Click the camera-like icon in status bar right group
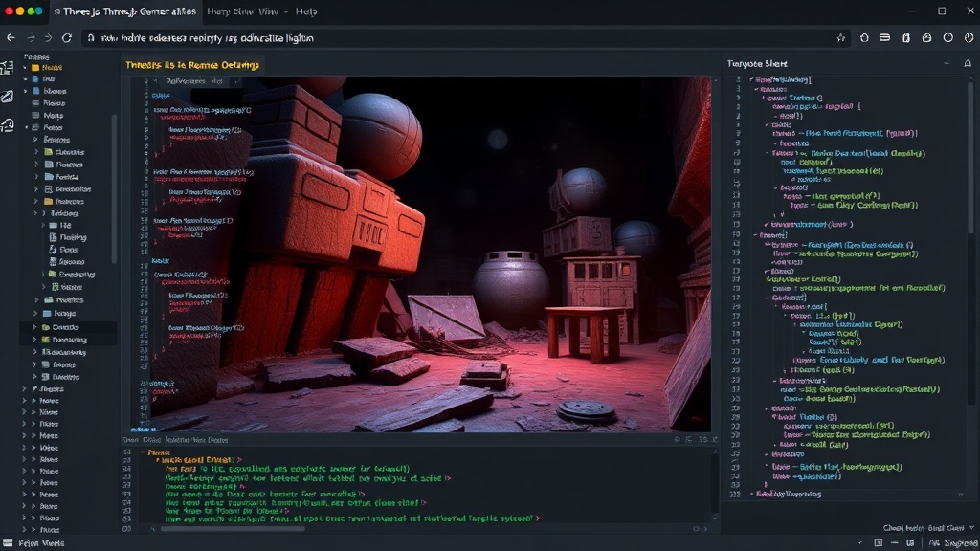 click(x=911, y=543)
